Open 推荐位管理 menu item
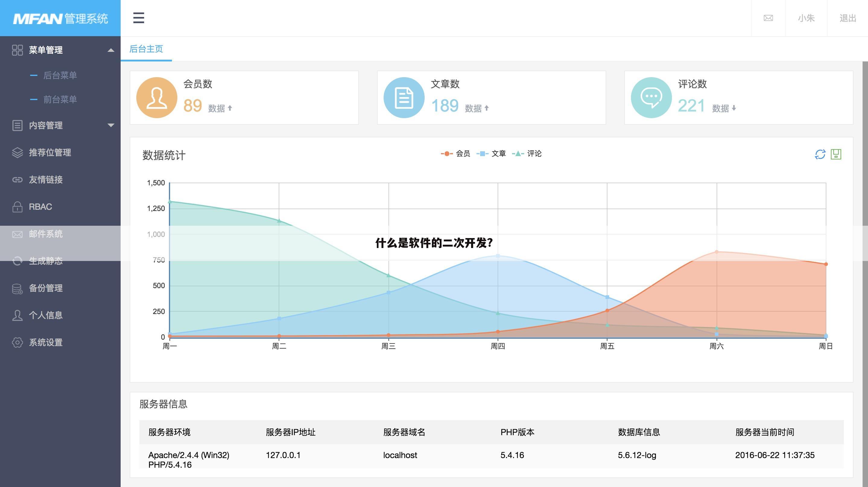The width and height of the screenshot is (868, 487). (50, 152)
